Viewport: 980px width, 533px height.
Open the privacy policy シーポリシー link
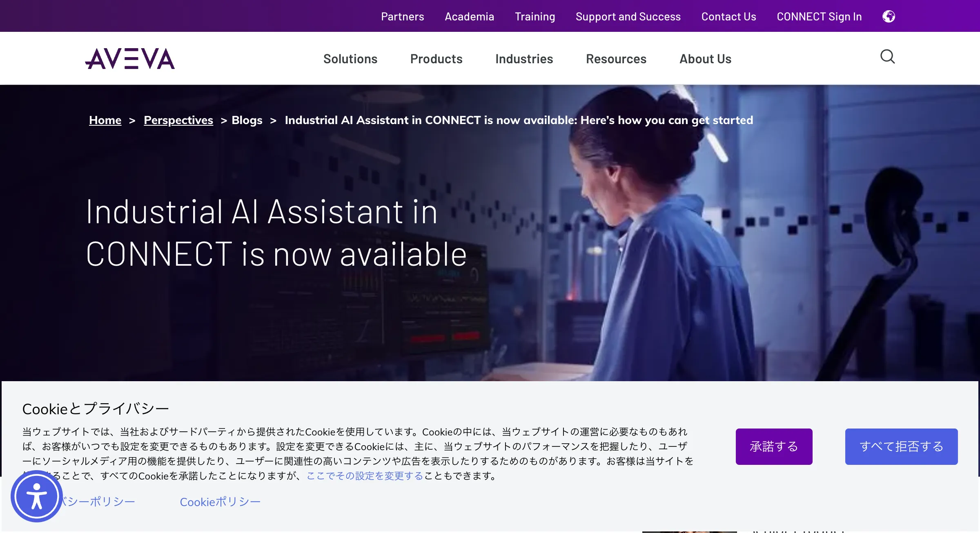point(98,502)
